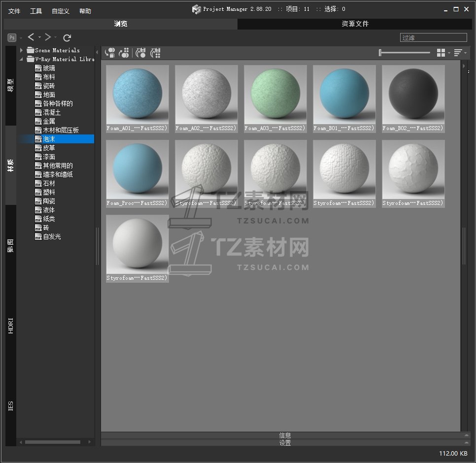Click the MAT icon beside 自发光

38,236
